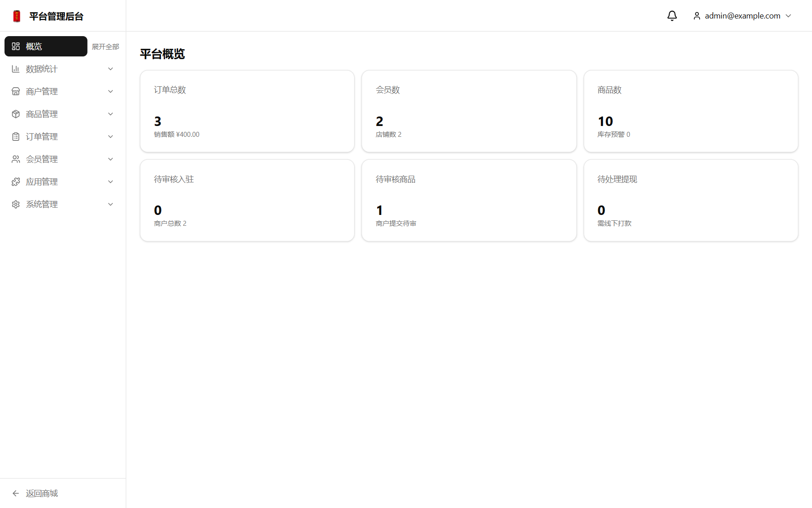812x508 pixels.
Task: Expand the 系统管理 chevron
Action: [111, 204]
